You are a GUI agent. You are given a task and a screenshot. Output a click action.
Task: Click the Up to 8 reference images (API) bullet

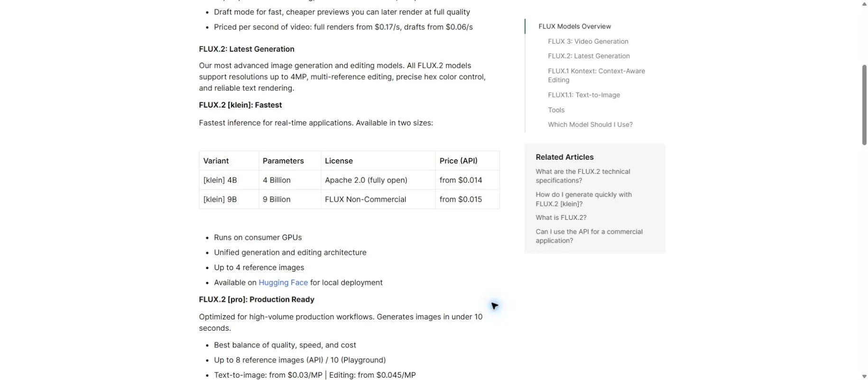[x=300, y=360]
